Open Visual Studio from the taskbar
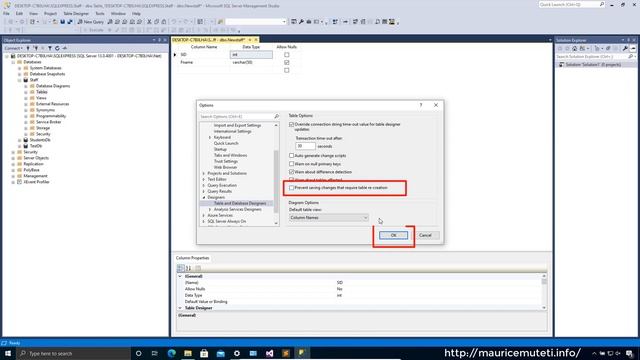This screenshot has height=360, width=640. [x=269, y=353]
